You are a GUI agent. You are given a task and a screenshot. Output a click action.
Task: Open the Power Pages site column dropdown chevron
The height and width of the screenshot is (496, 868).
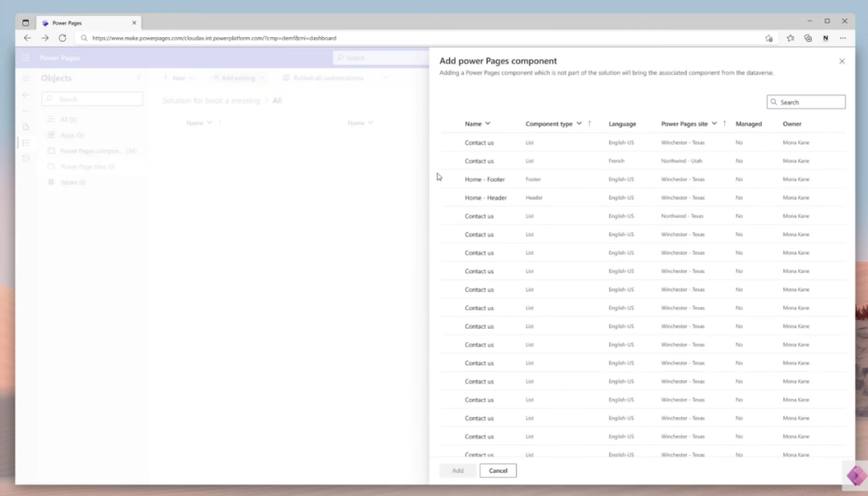pos(714,124)
